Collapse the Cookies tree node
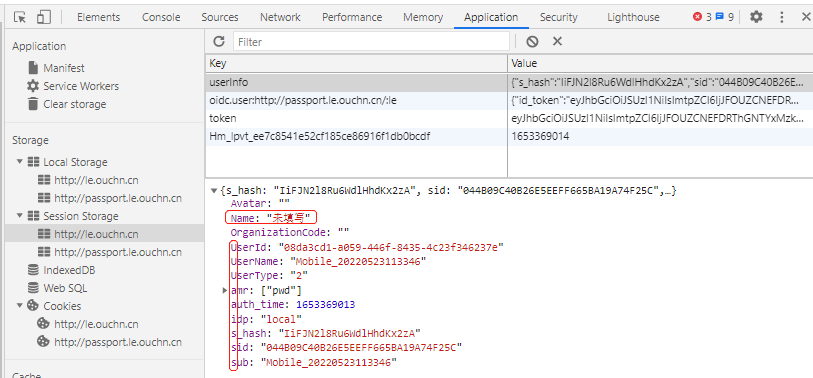 pyautogui.click(x=20, y=306)
